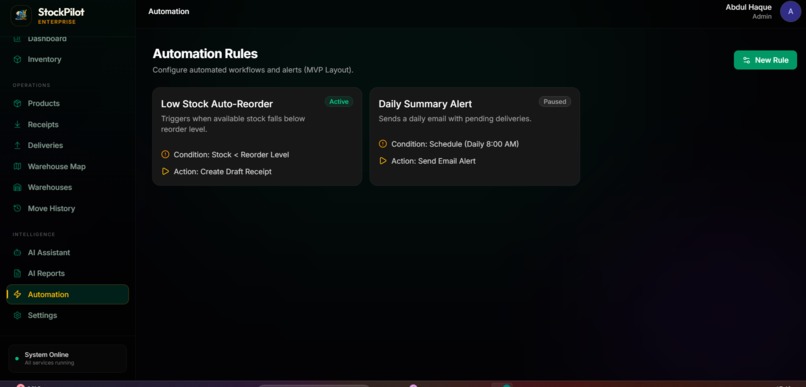Image resolution: width=806 pixels, height=387 pixels.
Task: Click the 'Admin' role label
Action: coord(762,17)
